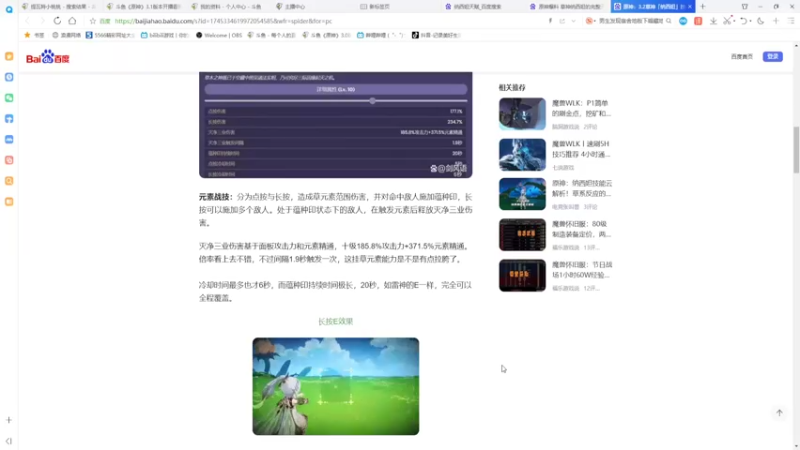Open the 魔兽怀旧服 80级制造装备 article
Image resolution: width=800 pixels, height=450 pixels.
[556, 235]
